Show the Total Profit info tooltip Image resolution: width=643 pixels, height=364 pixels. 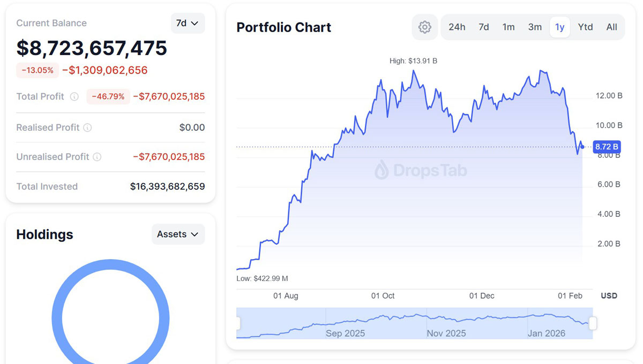[74, 96]
